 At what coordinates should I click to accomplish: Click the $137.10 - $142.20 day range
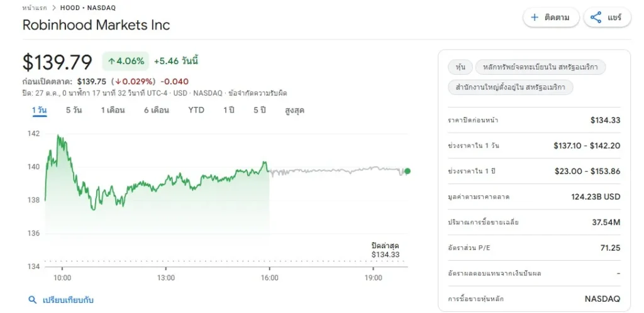coord(587,146)
